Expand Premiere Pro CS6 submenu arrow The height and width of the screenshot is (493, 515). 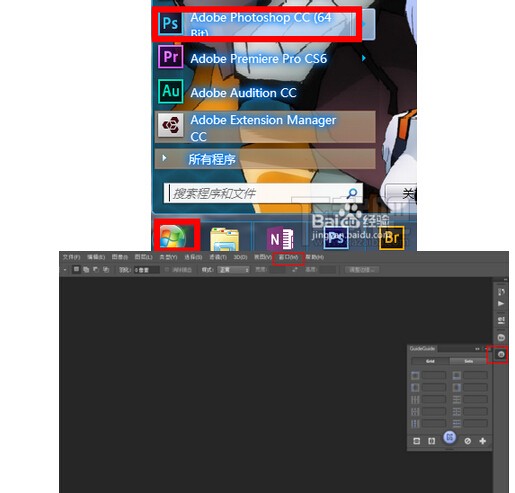tap(364, 58)
